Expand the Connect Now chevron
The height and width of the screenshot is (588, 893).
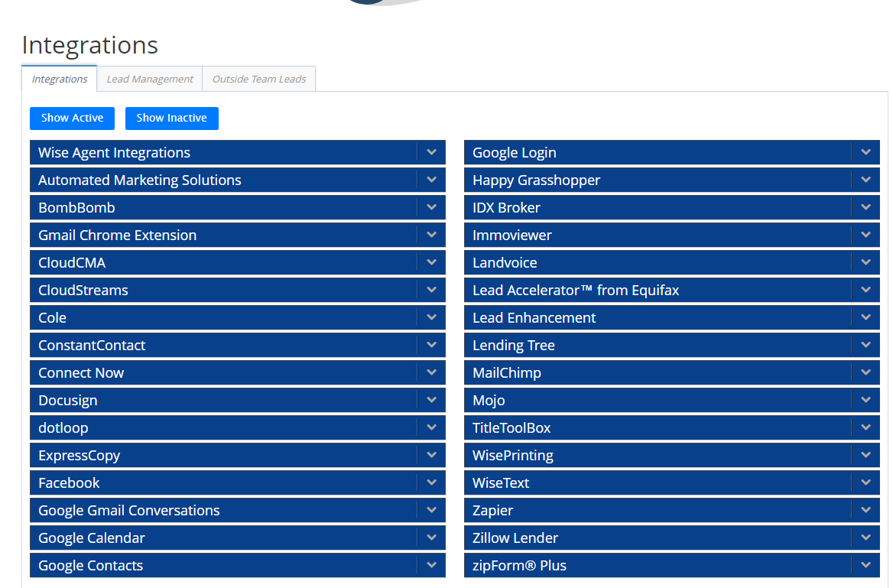tap(432, 372)
